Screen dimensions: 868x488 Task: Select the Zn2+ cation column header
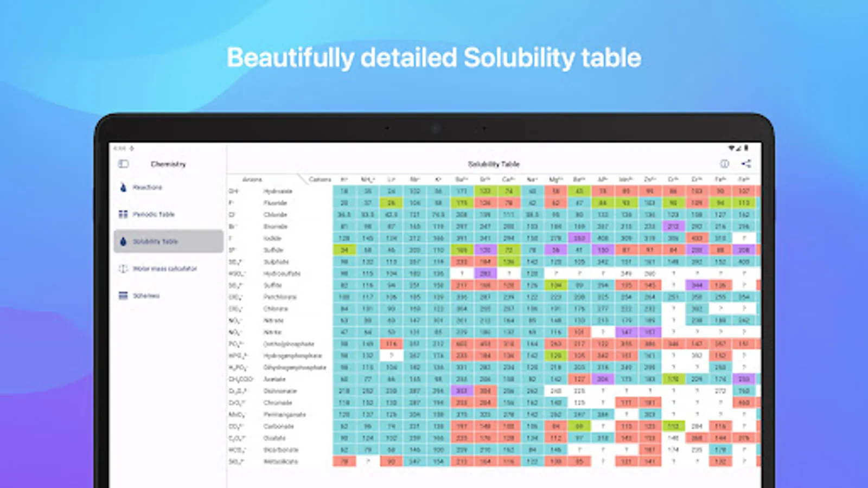coord(650,179)
